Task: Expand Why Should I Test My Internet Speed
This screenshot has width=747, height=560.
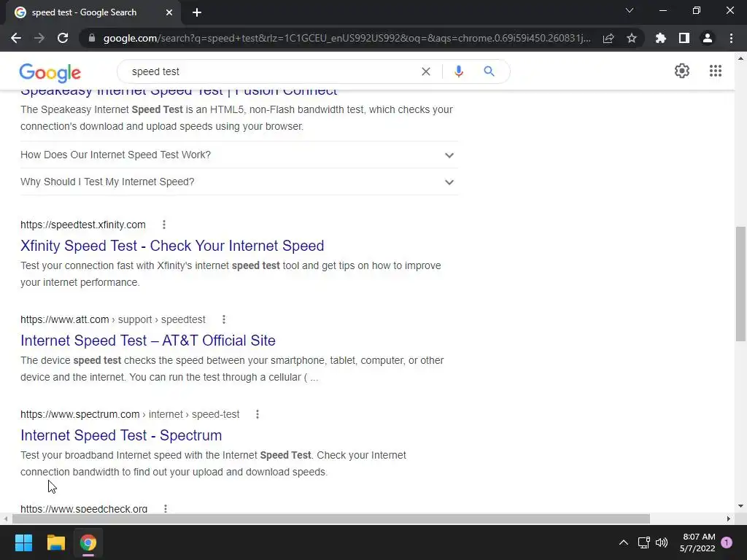Action: pos(239,182)
